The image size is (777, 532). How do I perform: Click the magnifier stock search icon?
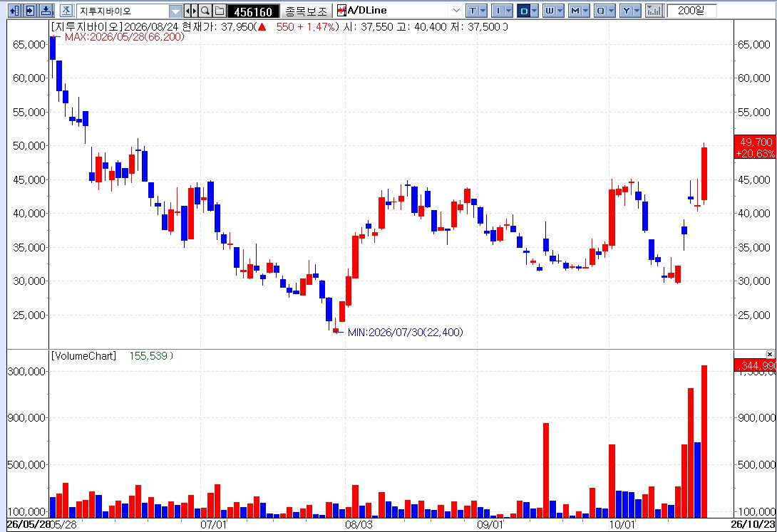(205, 11)
